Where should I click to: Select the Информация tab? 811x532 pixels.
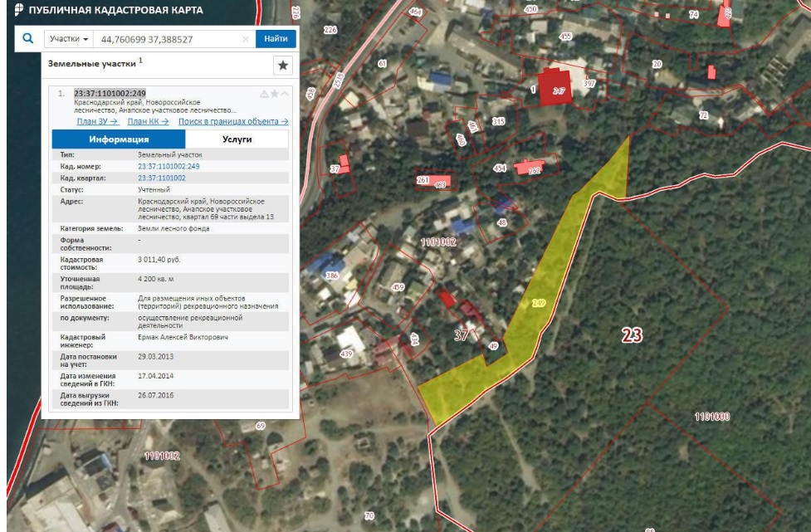click(119, 139)
